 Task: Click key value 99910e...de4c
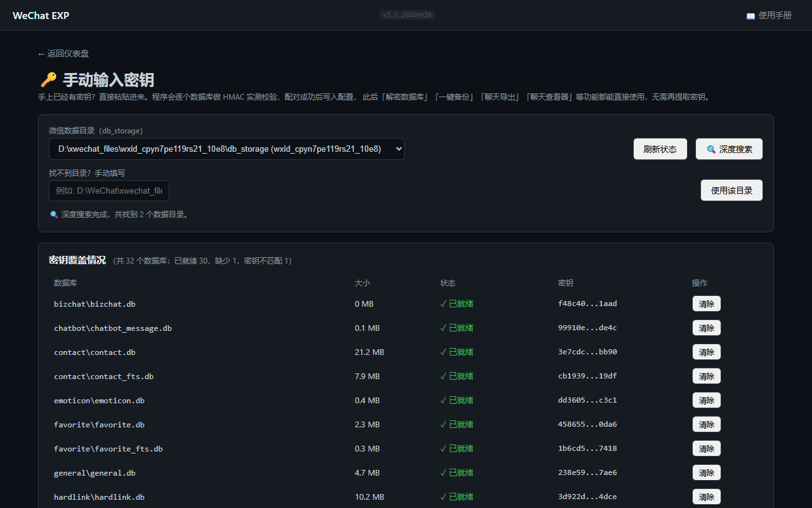tap(587, 328)
